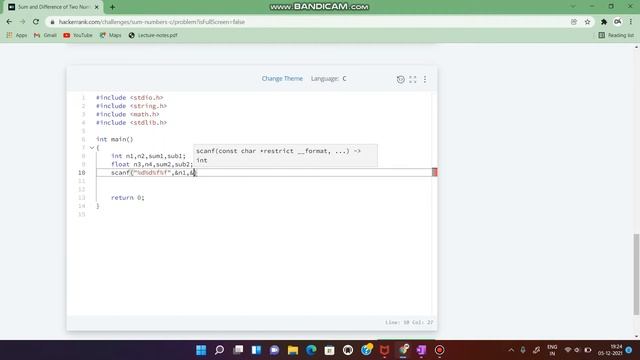Open the Reading list panel
640x360 pixels.
click(616, 36)
